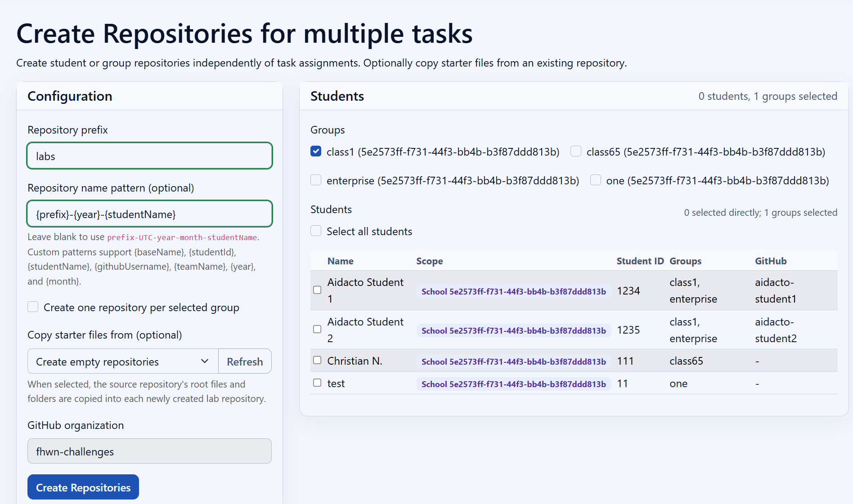Click School scope badge for test student

coord(513,384)
